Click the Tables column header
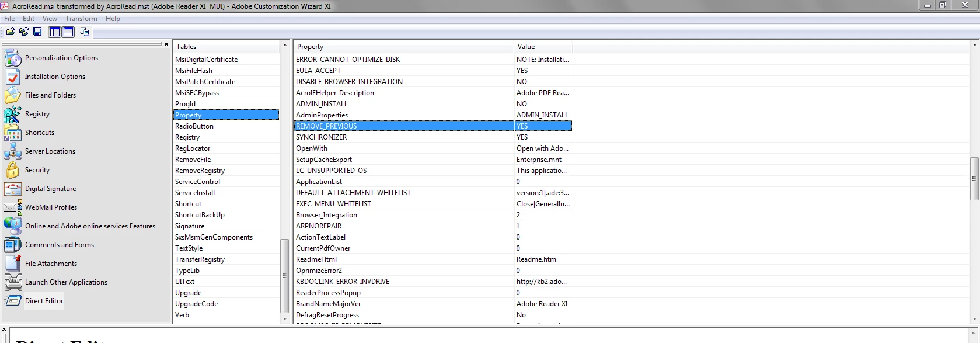980x343 pixels. 226,47
